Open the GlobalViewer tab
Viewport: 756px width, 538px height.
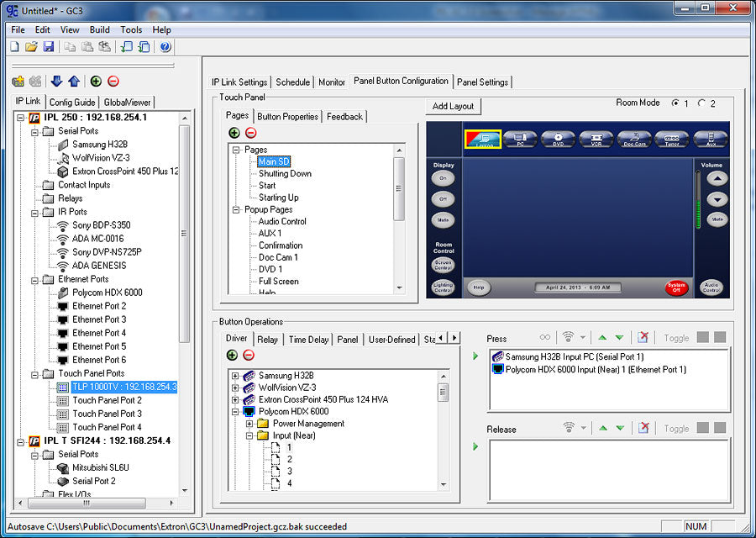click(128, 103)
